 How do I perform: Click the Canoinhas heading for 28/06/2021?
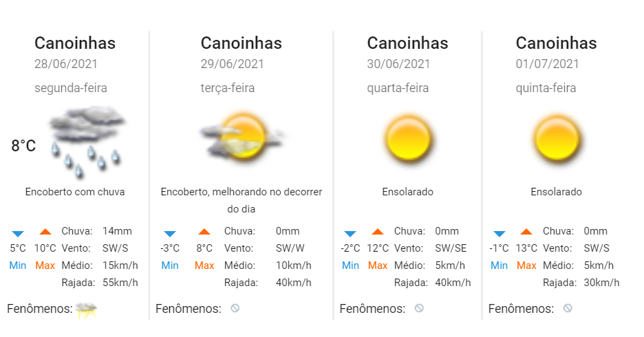tap(75, 43)
